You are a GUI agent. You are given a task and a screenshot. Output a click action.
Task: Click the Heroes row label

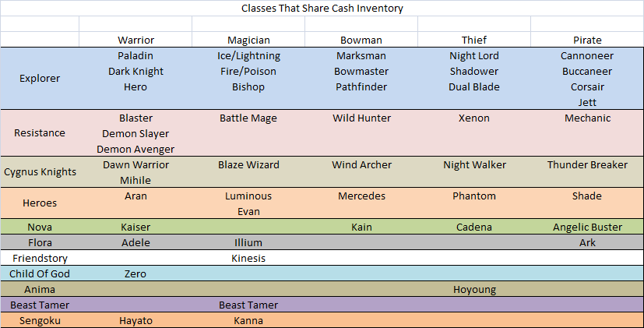[40, 203]
